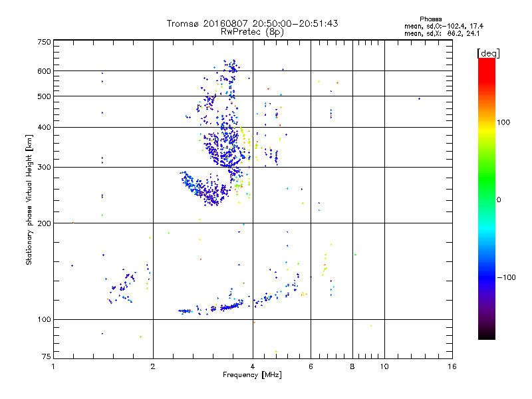Click the '400' height axis tick label
Screen dimensions: 532x399
44,127
